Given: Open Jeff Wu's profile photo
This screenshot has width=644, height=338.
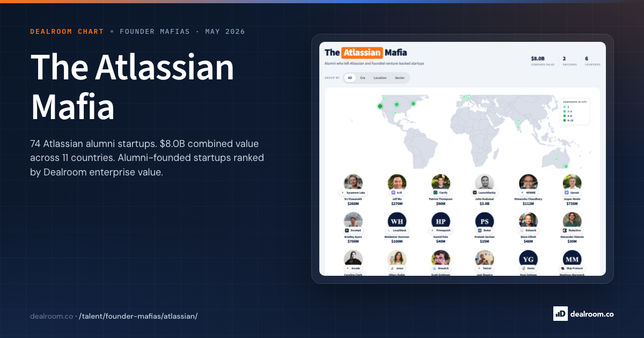Looking at the screenshot, I should pos(397,182).
